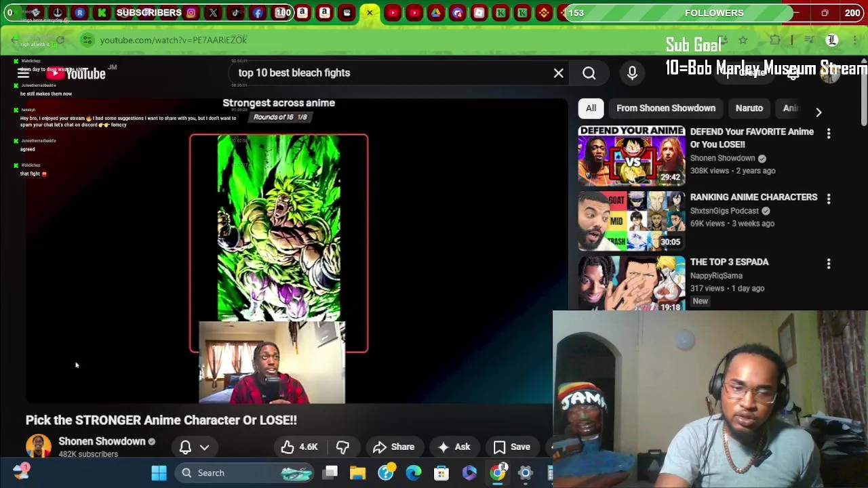Bookmark this page with the star icon

tap(743, 40)
